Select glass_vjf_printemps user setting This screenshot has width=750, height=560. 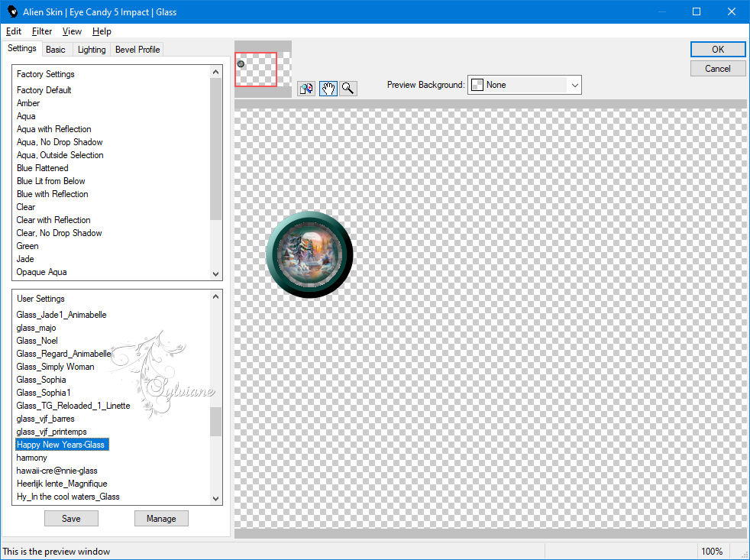[x=51, y=431]
